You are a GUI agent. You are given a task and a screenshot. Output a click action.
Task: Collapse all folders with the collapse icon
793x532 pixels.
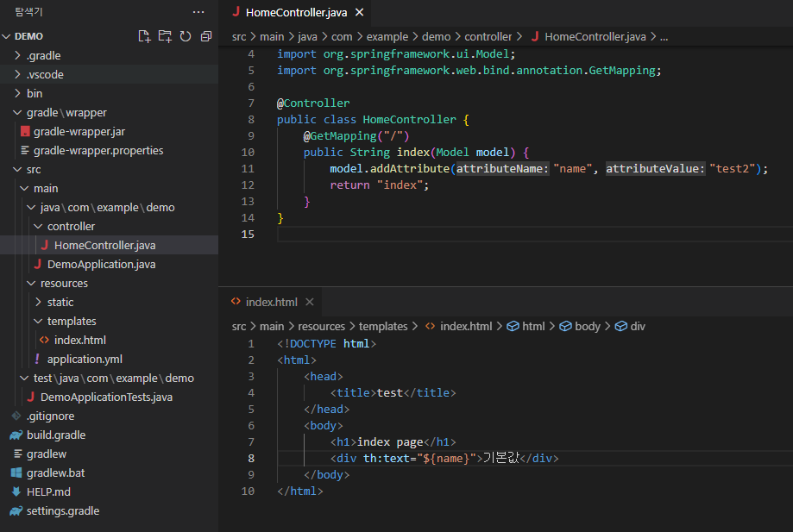coord(206,36)
